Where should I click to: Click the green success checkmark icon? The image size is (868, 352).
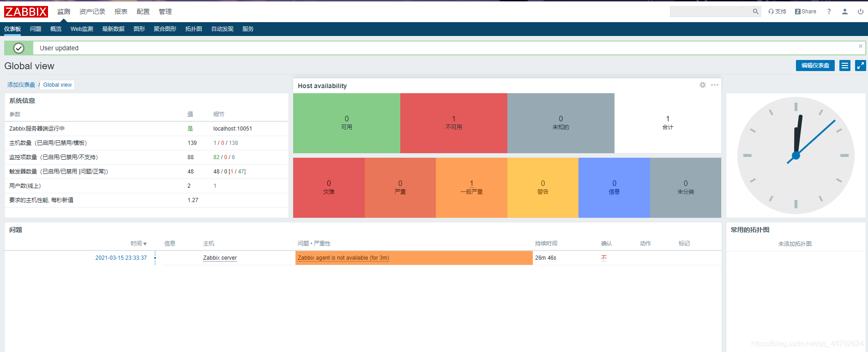tap(19, 48)
